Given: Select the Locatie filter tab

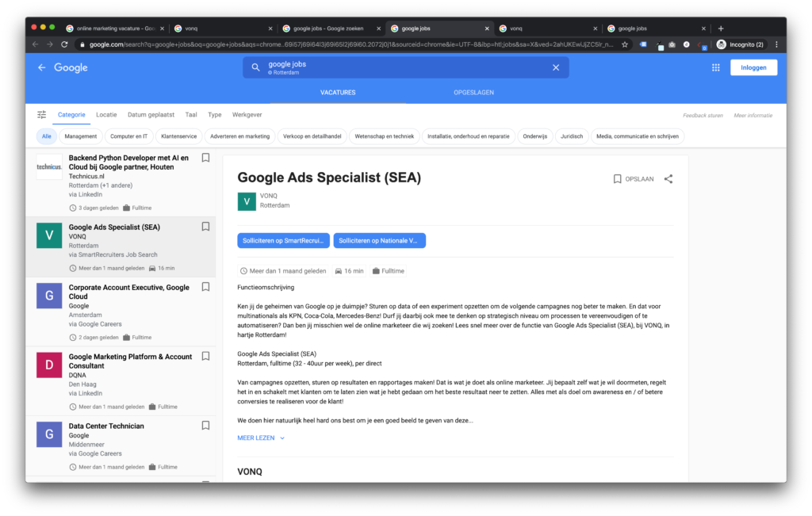Looking at the screenshot, I should pyautogui.click(x=106, y=115).
